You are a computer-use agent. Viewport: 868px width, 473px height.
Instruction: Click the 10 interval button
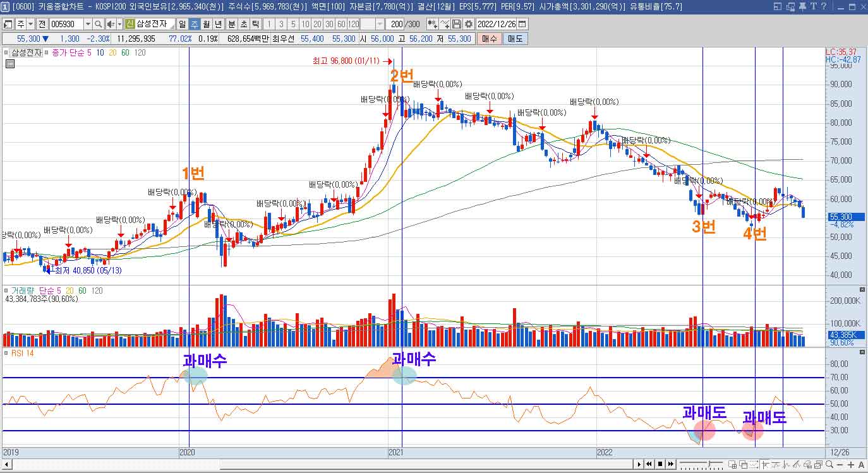305,24
